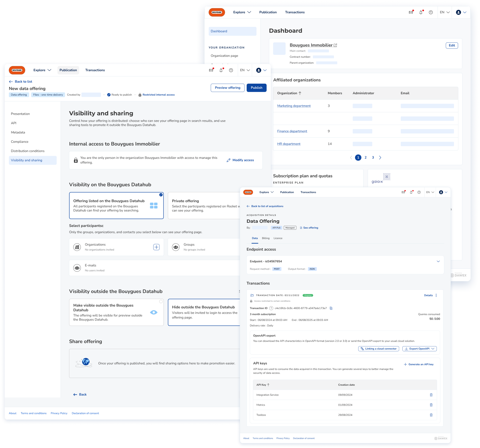This screenshot has height=448, width=480.
Task: Open the Export OpenAPI dropdown
Action: (x=419, y=349)
